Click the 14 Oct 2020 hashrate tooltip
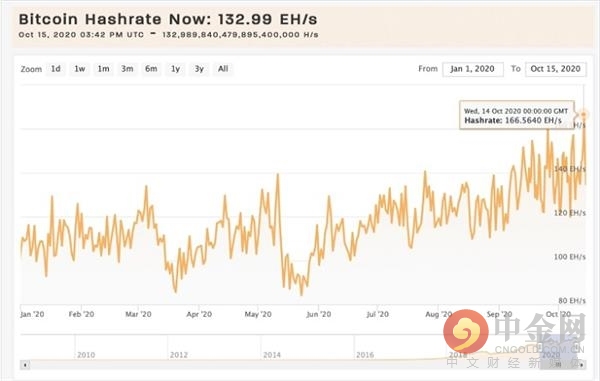 [517, 115]
